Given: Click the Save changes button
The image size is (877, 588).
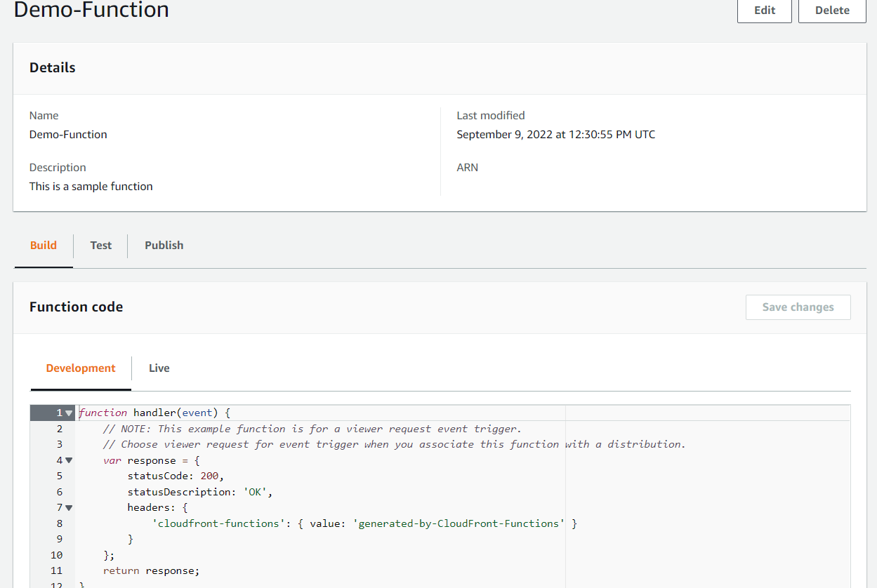Looking at the screenshot, I should pyautogui.click(x=798, y=307).
